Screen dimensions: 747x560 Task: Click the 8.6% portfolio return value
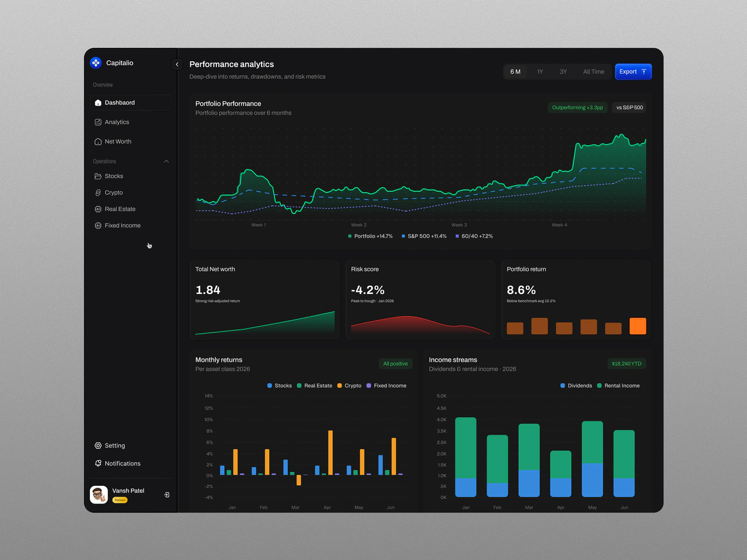click(x=521, y=290)
